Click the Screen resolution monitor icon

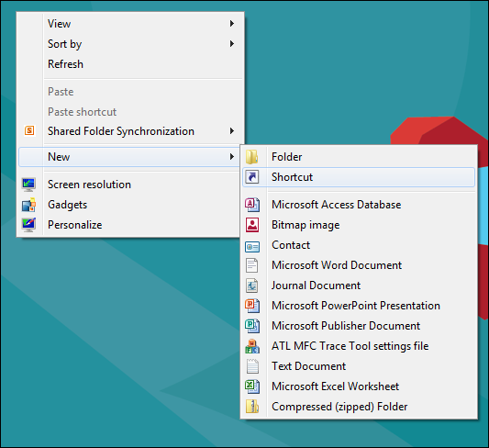click(x=28, y=185)
